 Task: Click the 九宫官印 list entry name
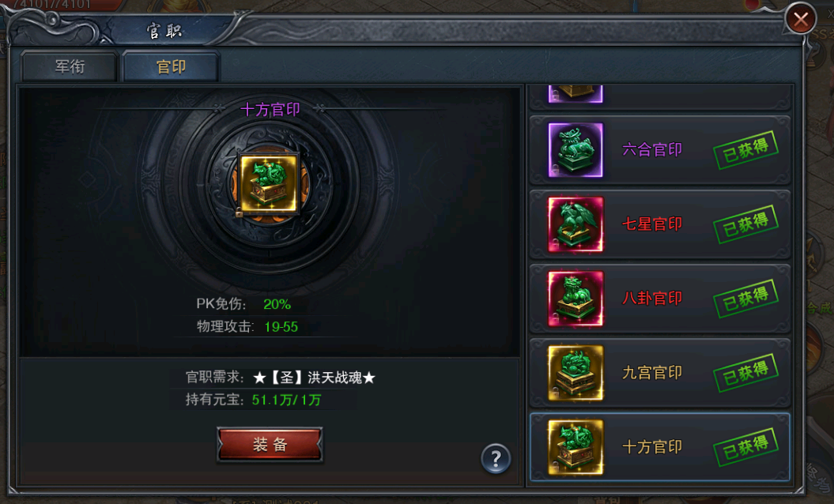(x=652, y=373)
